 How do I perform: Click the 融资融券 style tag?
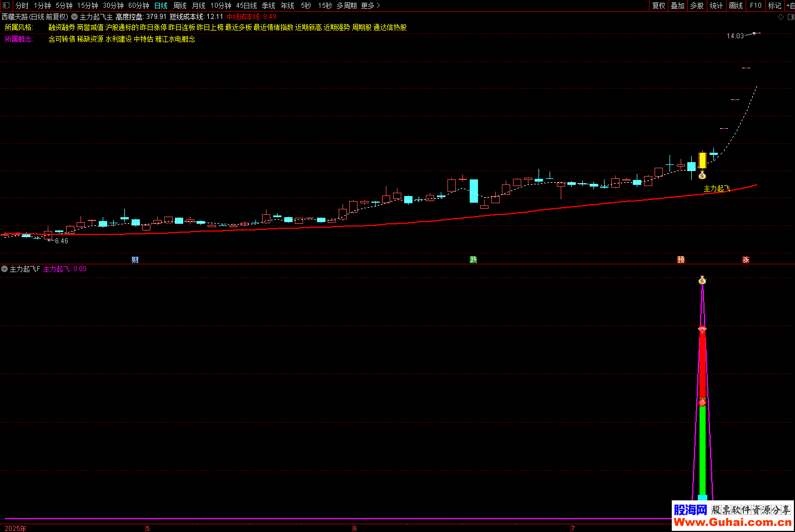pos(62,27)
